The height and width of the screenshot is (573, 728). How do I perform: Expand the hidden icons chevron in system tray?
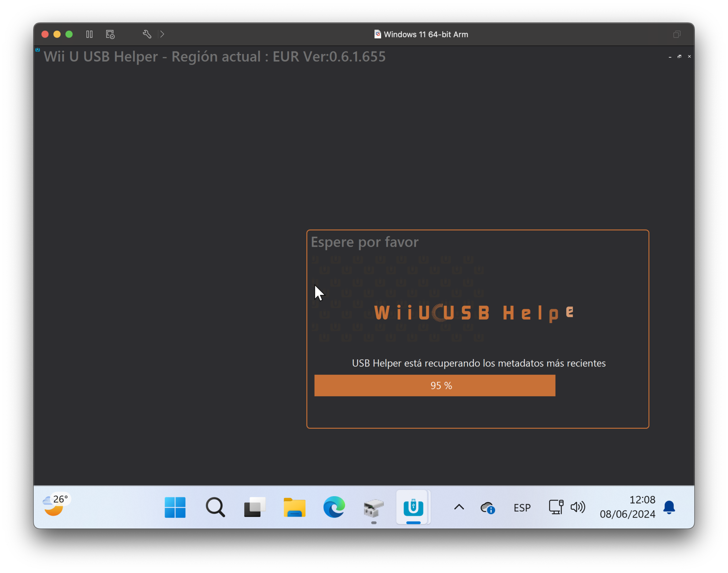click(459, 507)
